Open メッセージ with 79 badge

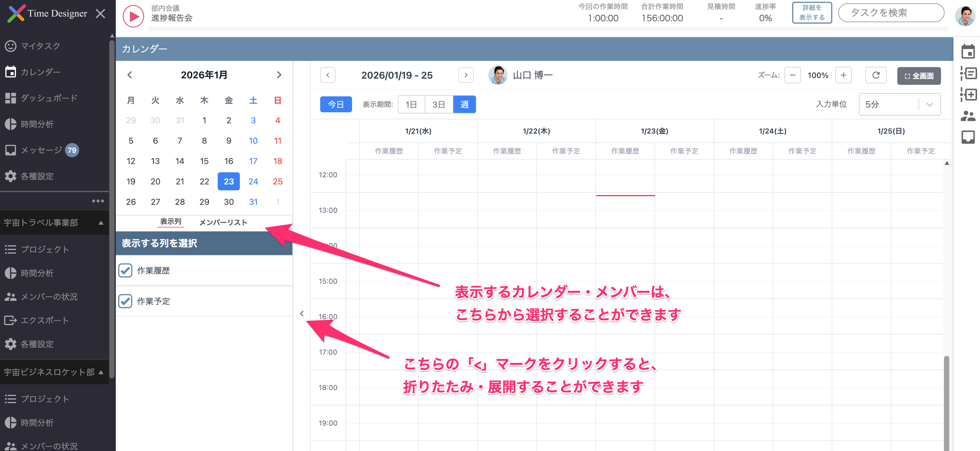tap(41, 150)
